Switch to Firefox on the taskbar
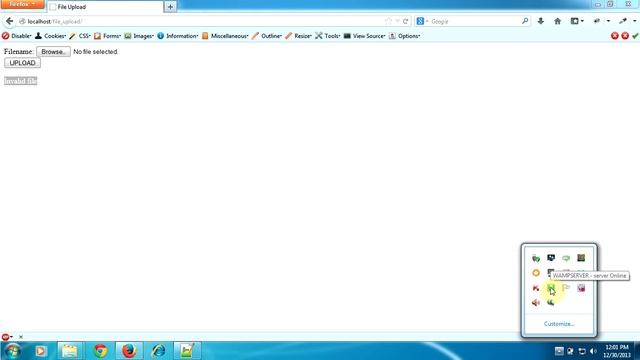The image size is (640, 360). (129, 351)
